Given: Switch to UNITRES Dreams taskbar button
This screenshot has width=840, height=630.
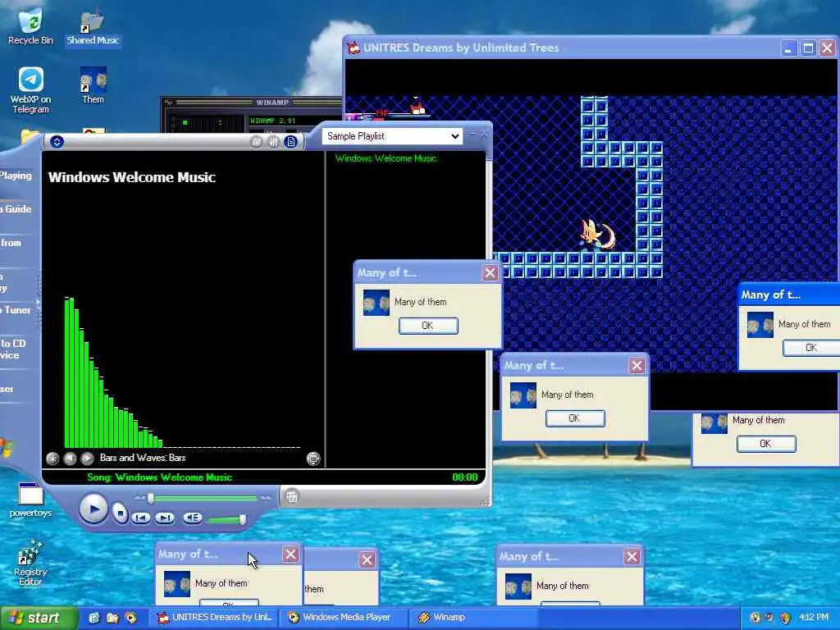Looking at the screenshot, I should [x=214, y=618].
